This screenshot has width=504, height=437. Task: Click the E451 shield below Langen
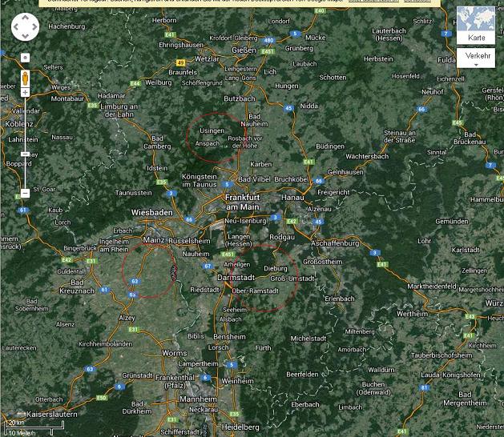[x=228, y=254]
